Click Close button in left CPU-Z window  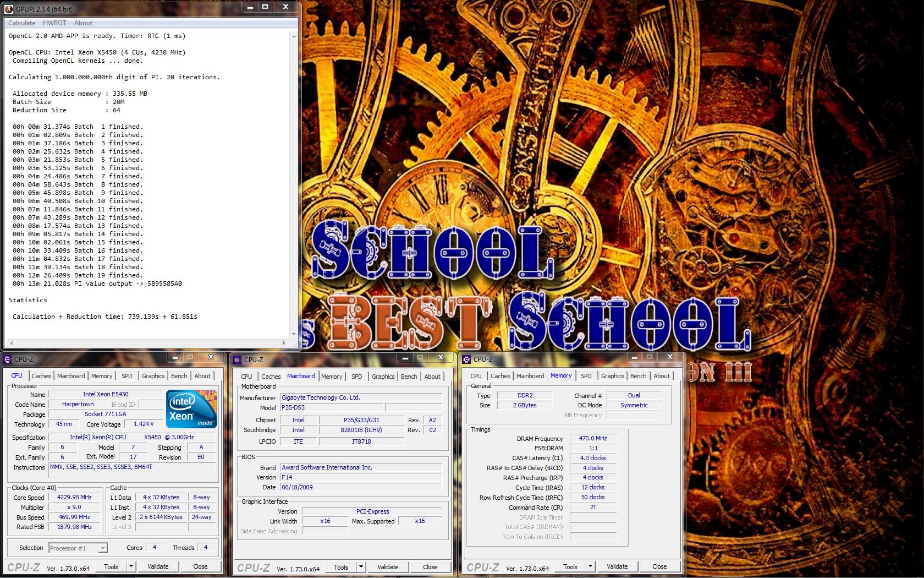[200, 566]
